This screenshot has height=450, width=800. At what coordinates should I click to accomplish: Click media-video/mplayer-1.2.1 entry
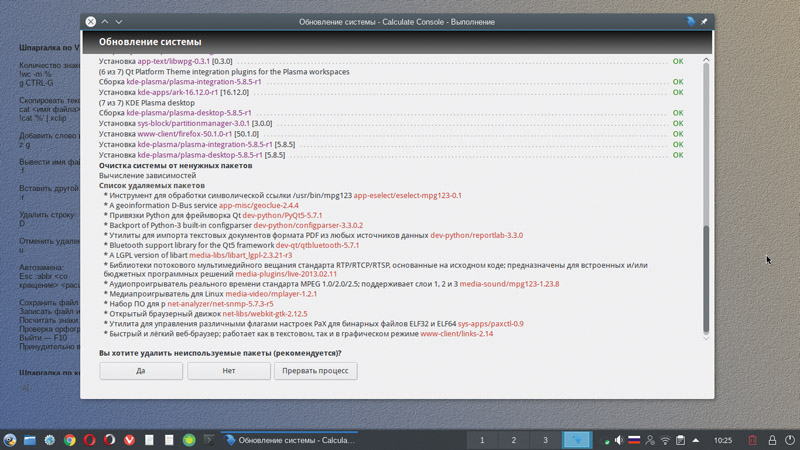(x=271, y=294)
